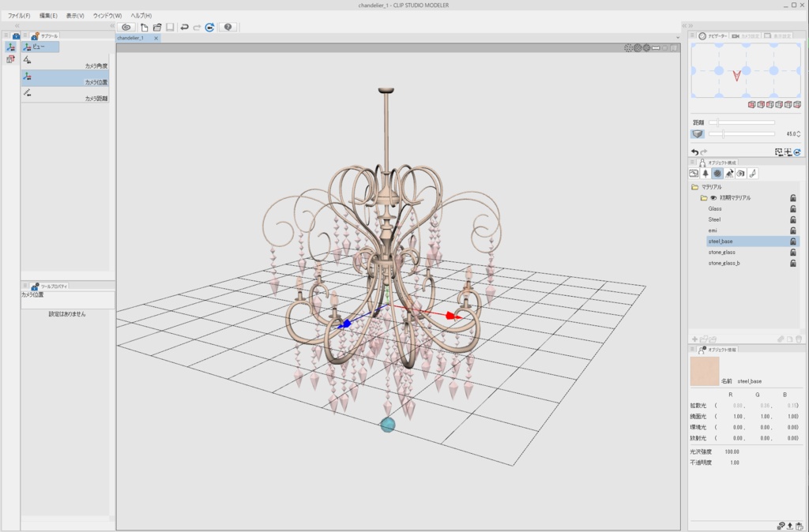Toggle visibility of 初期マテリアル with the eye icon
This screenshot has height=532, width=809.
pyautogui.click(x=713, y=199)
